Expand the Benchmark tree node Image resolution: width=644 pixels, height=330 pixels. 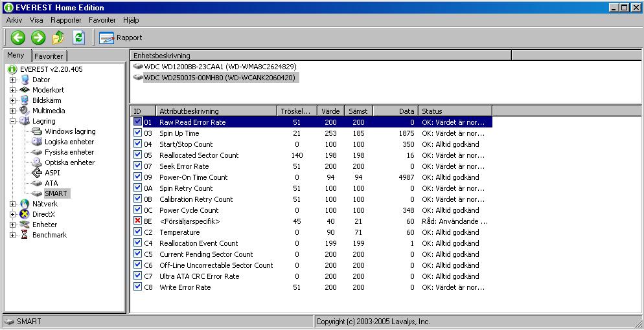tap(13, 235)
